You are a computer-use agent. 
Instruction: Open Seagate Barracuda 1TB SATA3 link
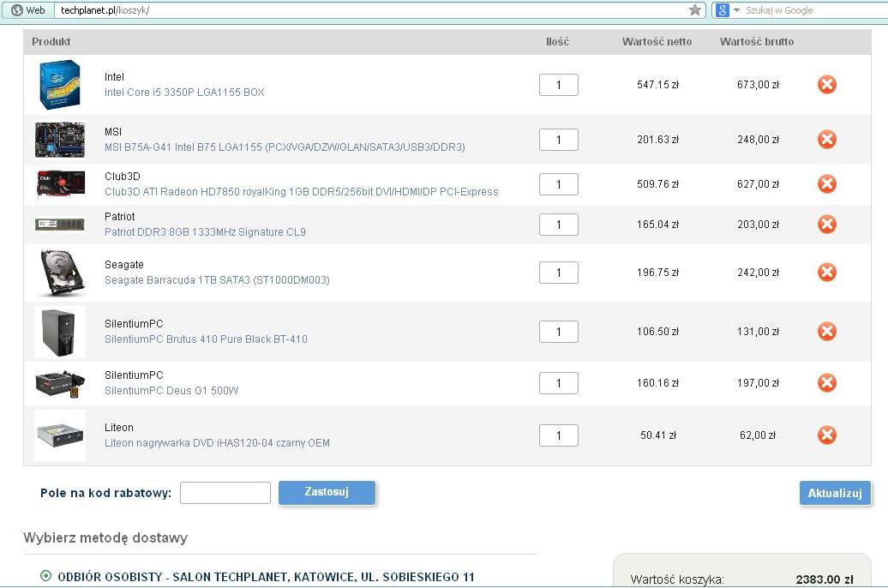coord(217,279)
